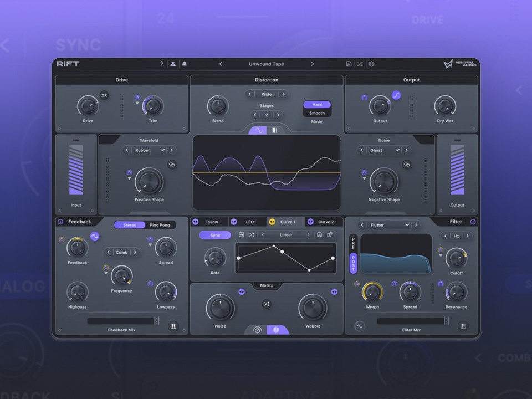Toggle the LFO Sync button
This screenshot has width=532, height=399.
point(215,235)
